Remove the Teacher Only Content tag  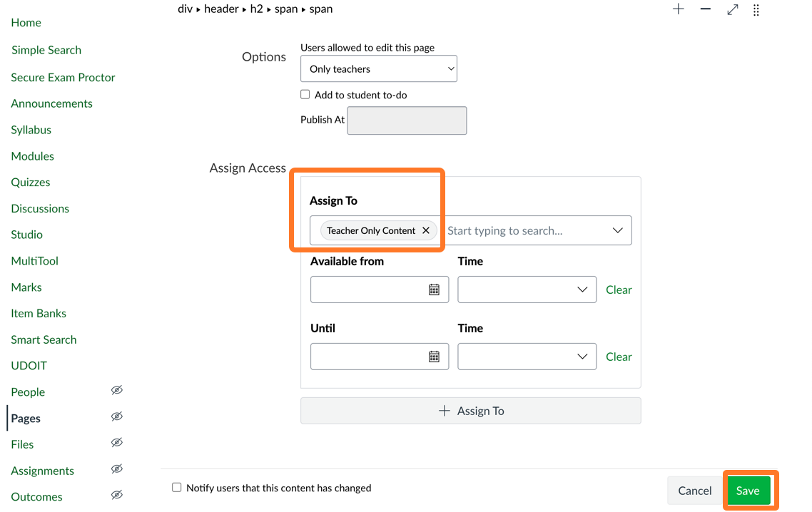point(426,230)
